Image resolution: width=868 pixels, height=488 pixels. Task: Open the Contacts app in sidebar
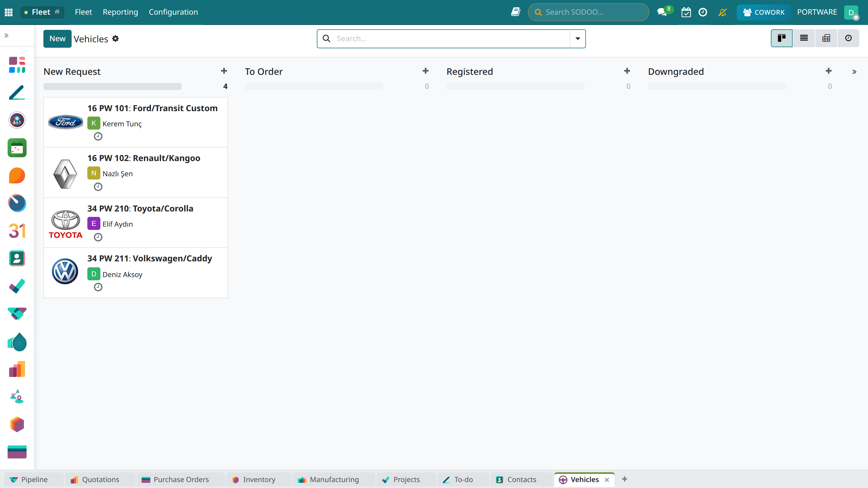pyautogui.click(x=17, y=258)
